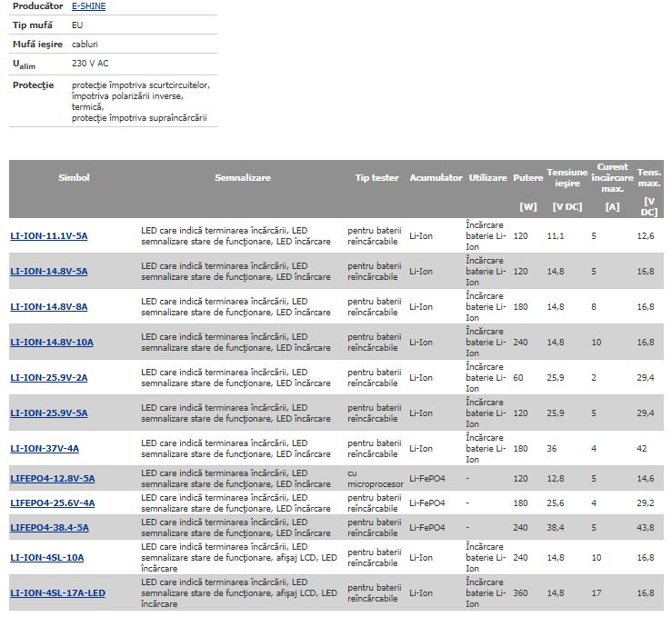672x617 pixels.
Task: Open the LI-ION-4SL-17A-LED product page
Action: click(x=58, y=593)
